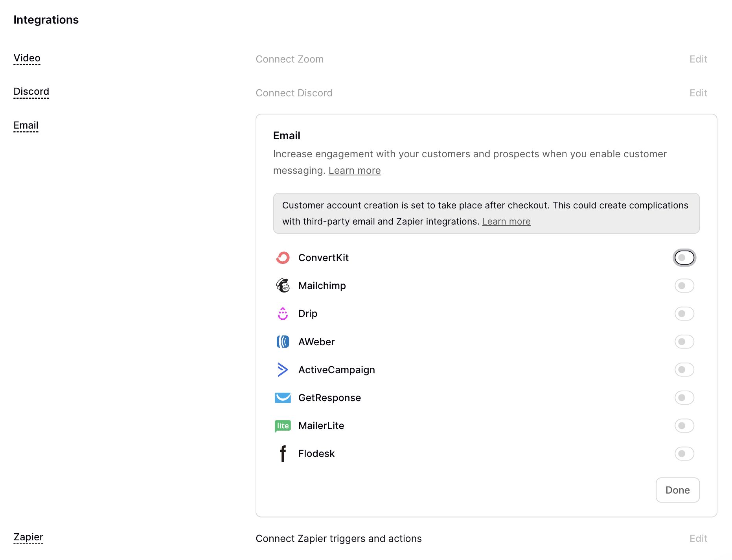
Task: Click the Drip label
Action: tap(308, 313)
